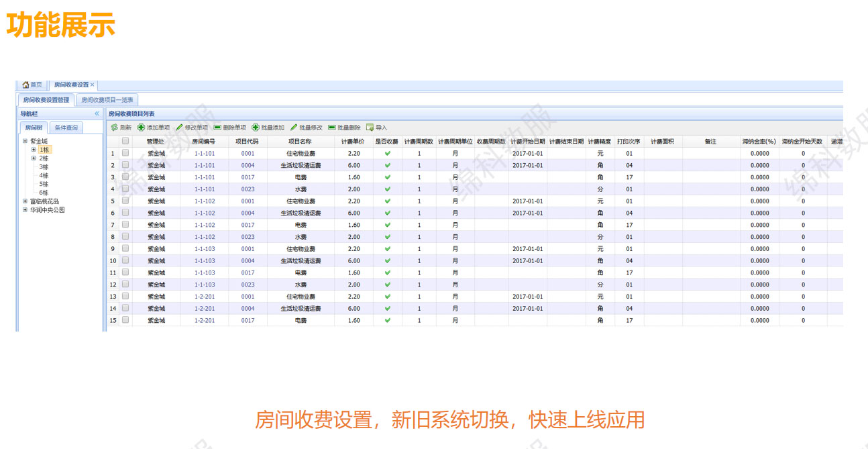Expand the 1栋 tree node
The height and width of the screenshot is (449, 868).
pyautogui.click(x=34, y=150)
